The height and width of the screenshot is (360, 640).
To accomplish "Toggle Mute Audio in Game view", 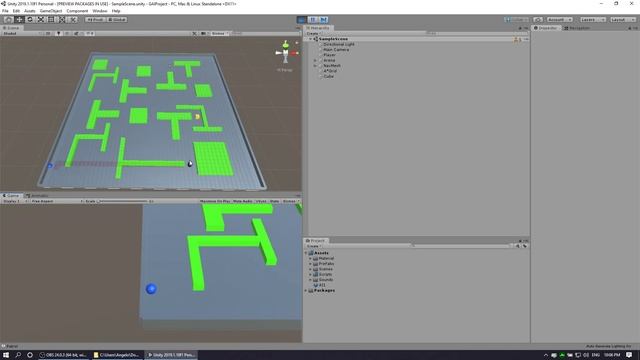I will pyautogui.click(x=242, y=201).
